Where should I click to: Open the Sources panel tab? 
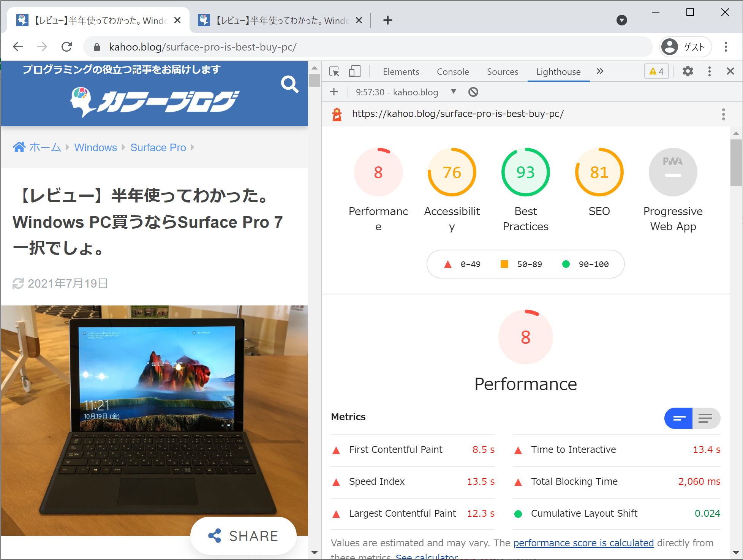[x=502, y=71]
